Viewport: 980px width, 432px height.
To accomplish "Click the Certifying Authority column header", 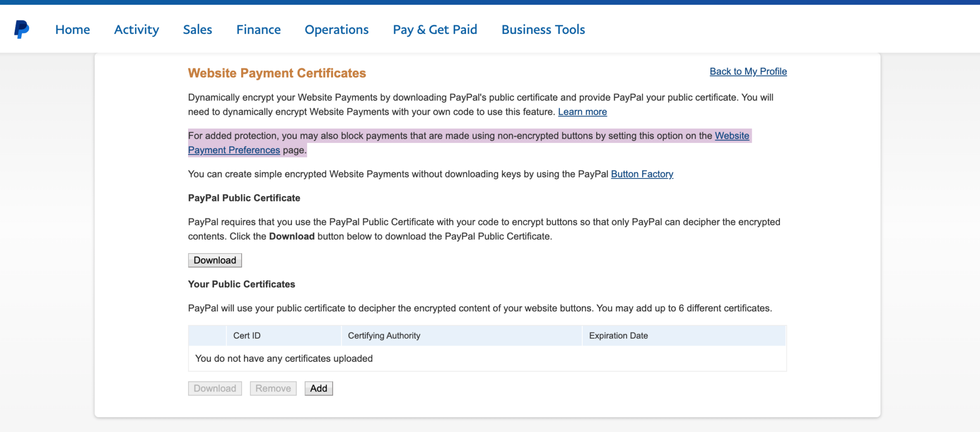I will pos(383,335).
